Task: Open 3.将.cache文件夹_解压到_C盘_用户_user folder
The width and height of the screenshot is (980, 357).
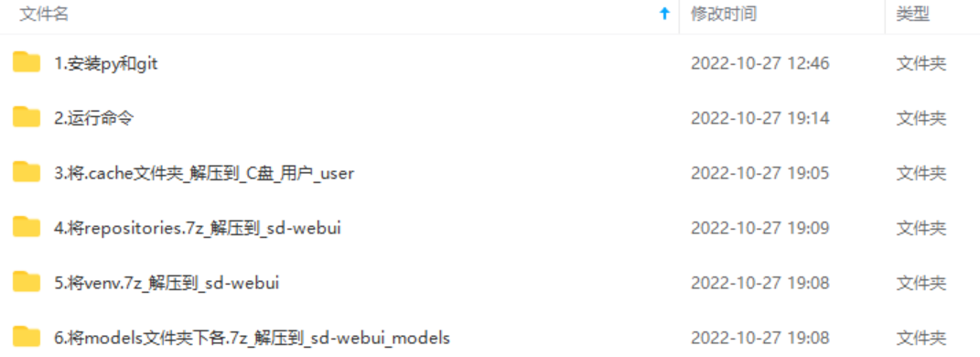Action: 204,173
